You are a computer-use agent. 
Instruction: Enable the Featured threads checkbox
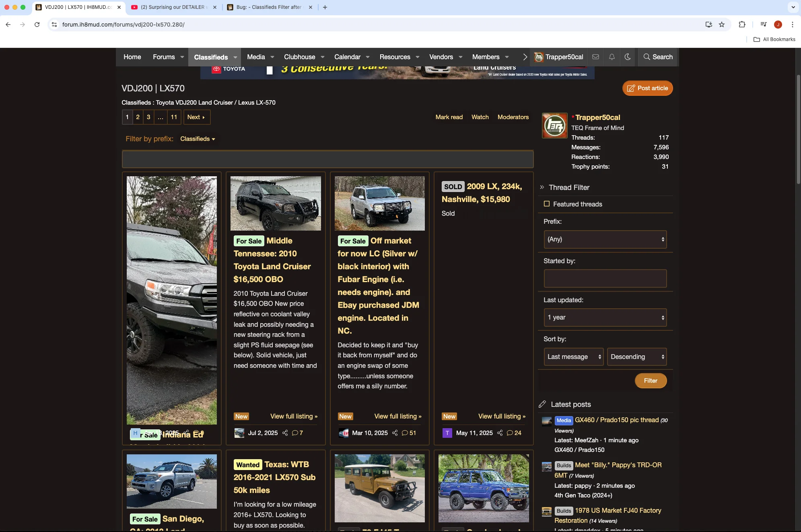point(546,204)
